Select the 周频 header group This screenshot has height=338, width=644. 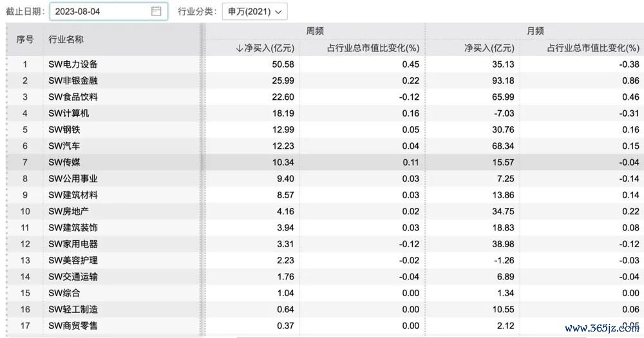[314, 31]
